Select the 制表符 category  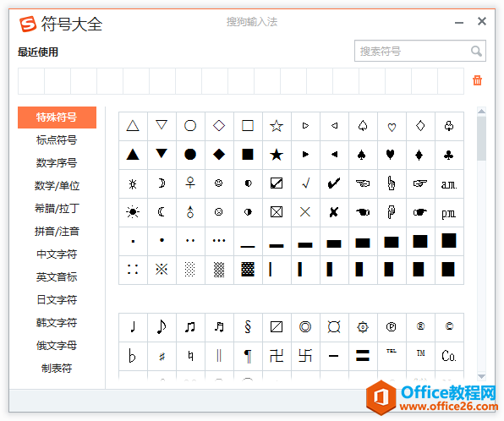click(57, 369)
